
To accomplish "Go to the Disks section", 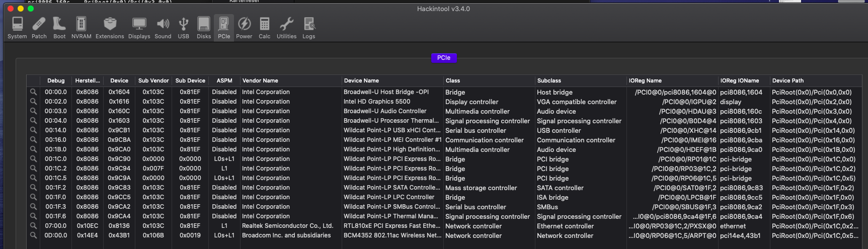I will point(204,27).
